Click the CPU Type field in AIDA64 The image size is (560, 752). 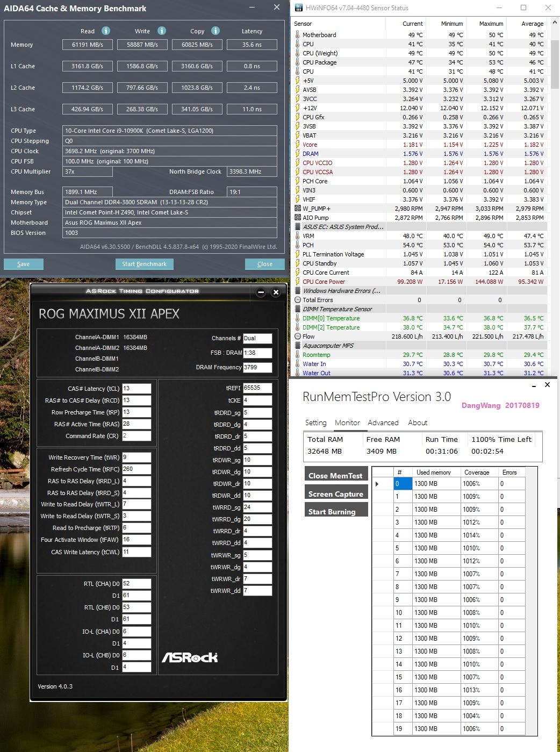point(170,131)
